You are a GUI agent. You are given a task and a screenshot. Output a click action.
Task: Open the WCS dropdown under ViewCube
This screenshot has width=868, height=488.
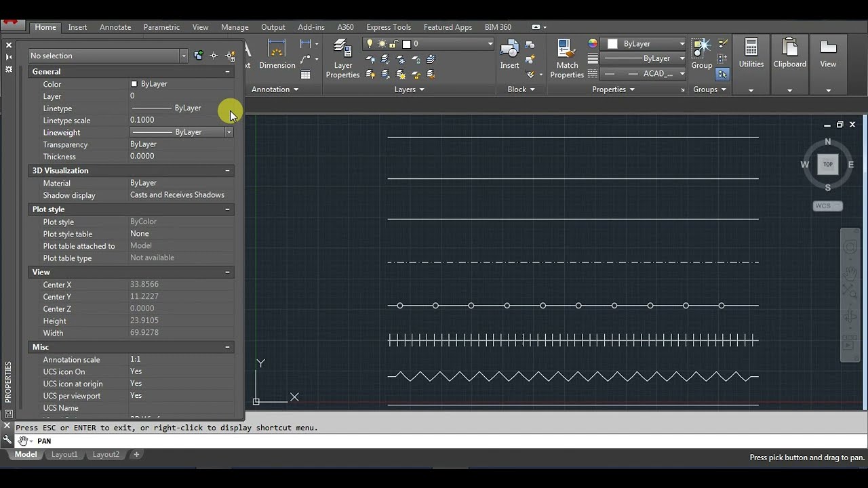tap(827, 206)
